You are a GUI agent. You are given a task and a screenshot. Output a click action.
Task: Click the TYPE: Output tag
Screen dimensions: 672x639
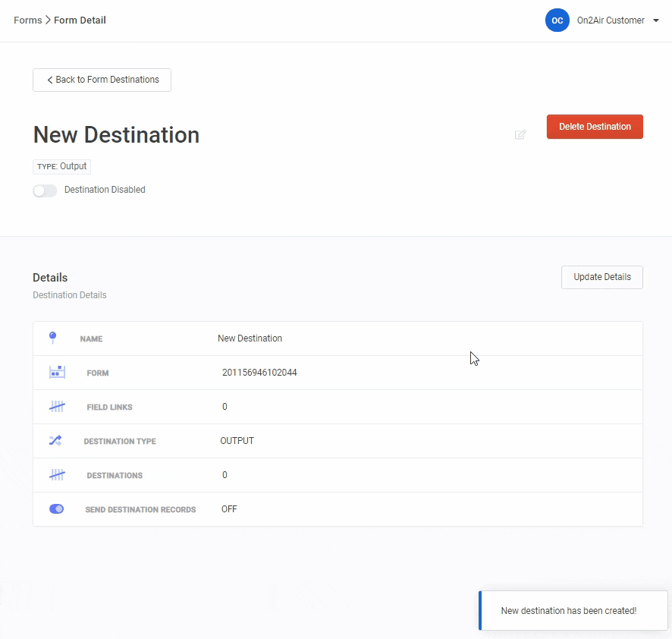pos(61,166)
